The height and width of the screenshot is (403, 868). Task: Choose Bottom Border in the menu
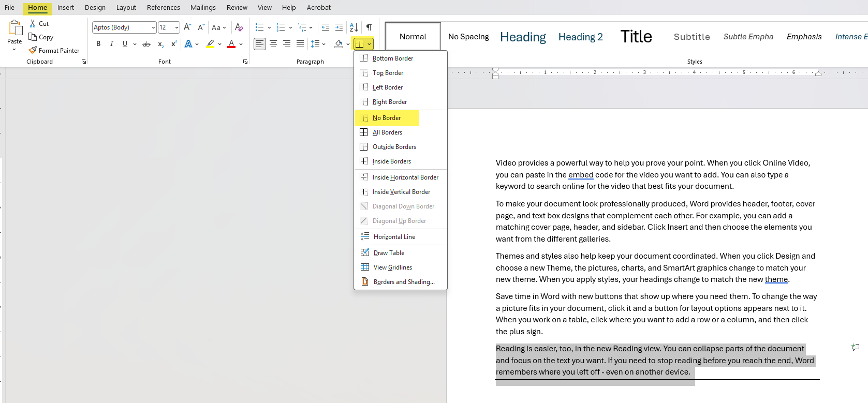(x=401, y=58)
